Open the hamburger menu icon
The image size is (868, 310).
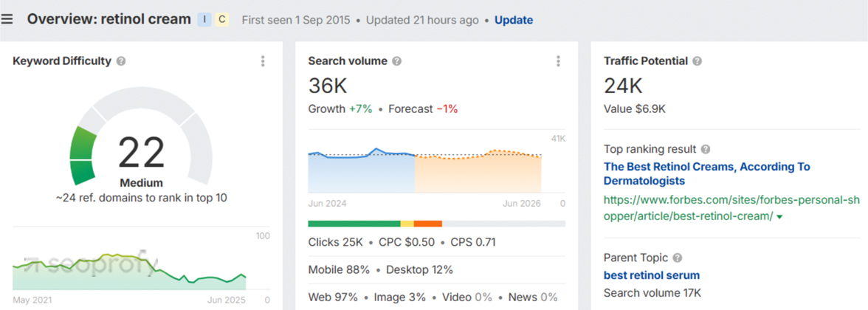[x=7, y=19]
